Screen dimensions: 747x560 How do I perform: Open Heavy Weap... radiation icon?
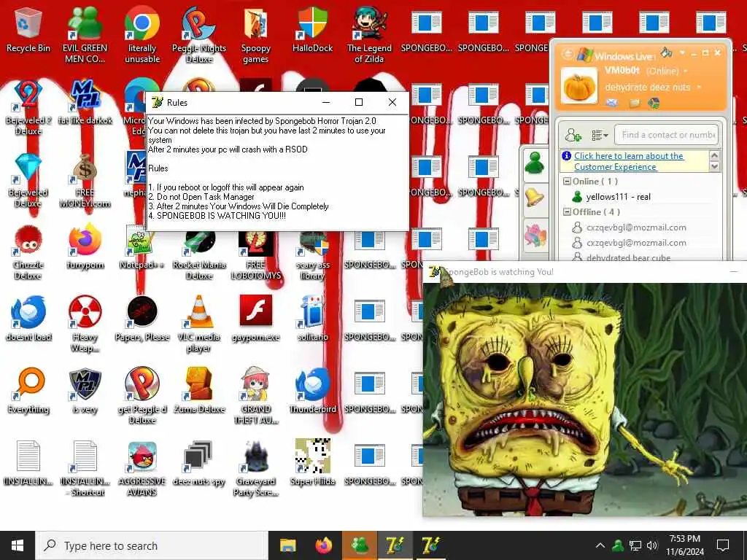pos(85,324)
